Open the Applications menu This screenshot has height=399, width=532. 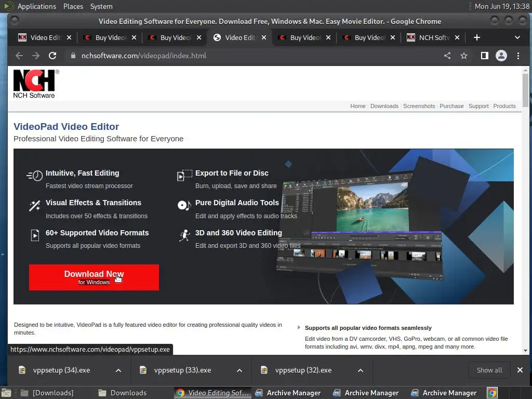click(37, 6)
